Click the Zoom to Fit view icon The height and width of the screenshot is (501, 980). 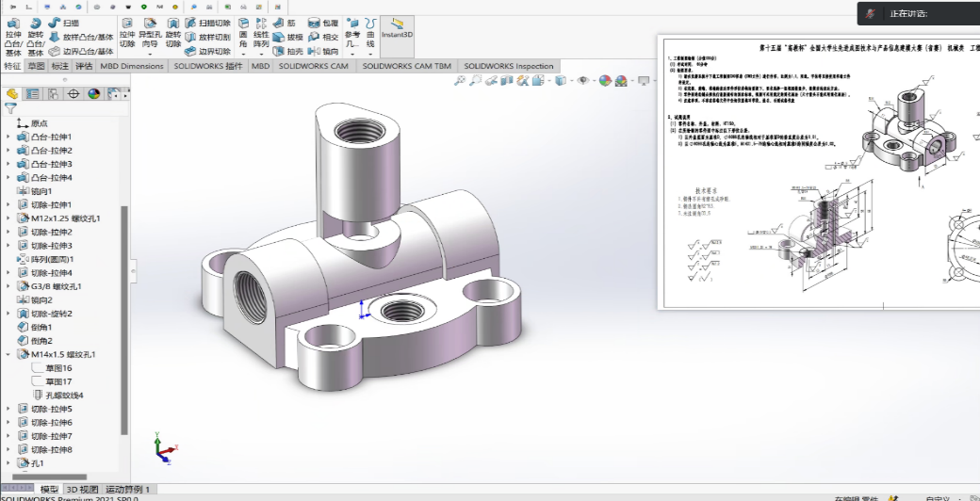[x=461, y=81]
